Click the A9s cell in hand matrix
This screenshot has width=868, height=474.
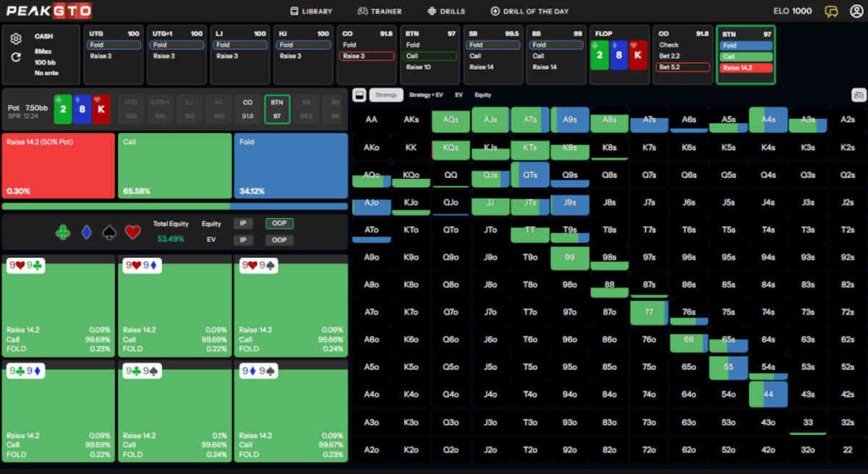coord(570,120)
